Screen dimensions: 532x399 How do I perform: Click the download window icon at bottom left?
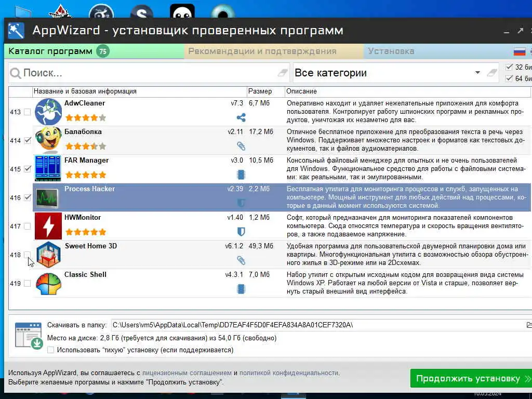click(x=29, y=335)
